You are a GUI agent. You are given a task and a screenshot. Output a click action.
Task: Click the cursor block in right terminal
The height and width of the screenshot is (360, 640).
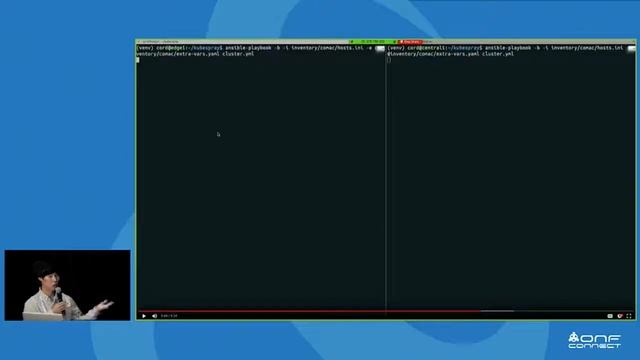(x=389, y=60)
